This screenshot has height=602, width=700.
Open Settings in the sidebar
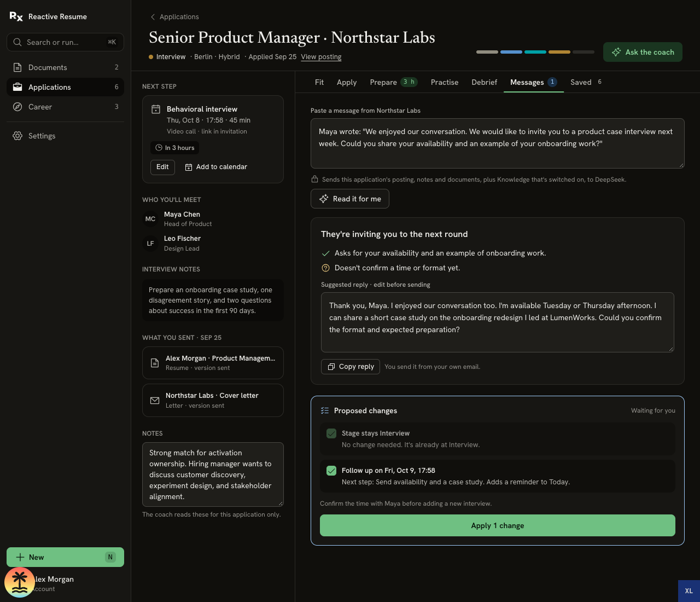[x=65, y=136]
